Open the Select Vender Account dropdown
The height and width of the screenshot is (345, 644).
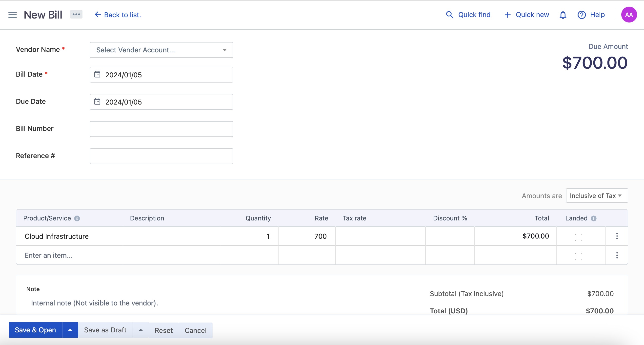tap(161, 50)
